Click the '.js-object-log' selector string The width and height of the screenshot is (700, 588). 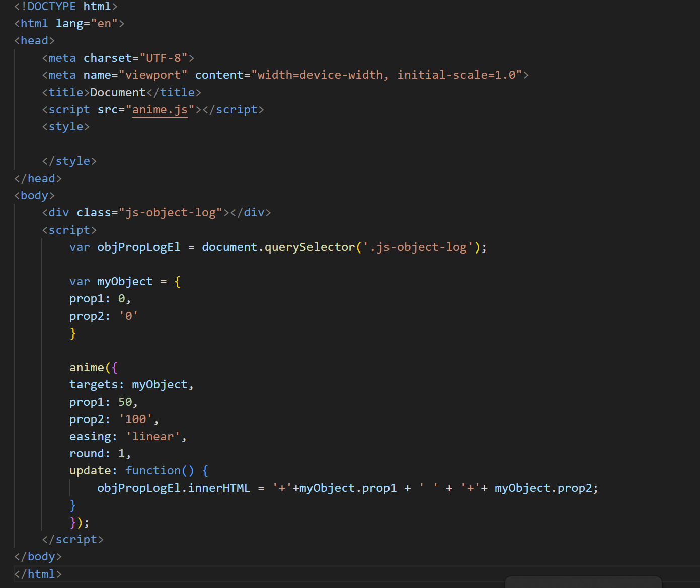point(418,247)
